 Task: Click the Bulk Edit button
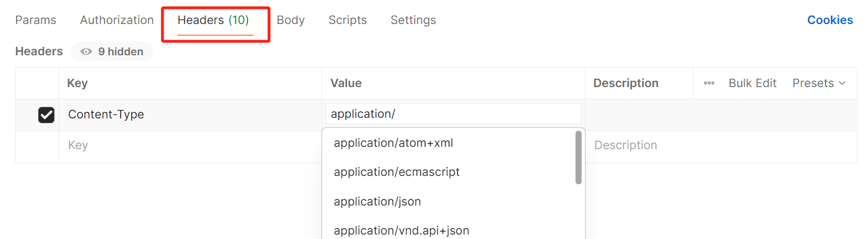point(752,83)
